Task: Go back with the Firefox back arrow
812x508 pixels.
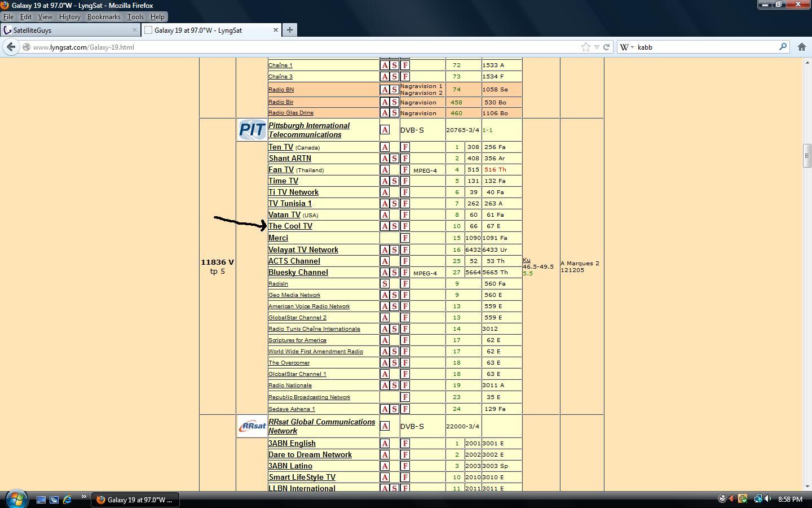Action: click(x=11, y=47)
